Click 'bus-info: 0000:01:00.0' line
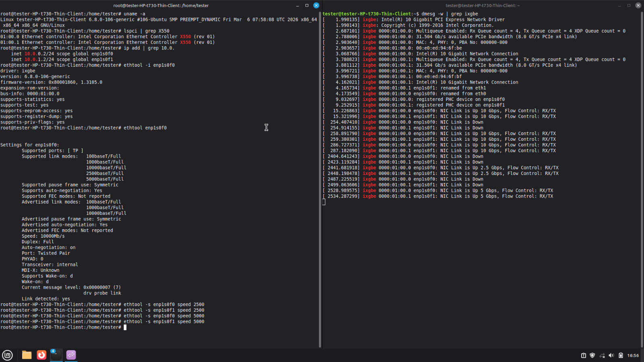This screenshot has width=644, height=362. (30, 94)
